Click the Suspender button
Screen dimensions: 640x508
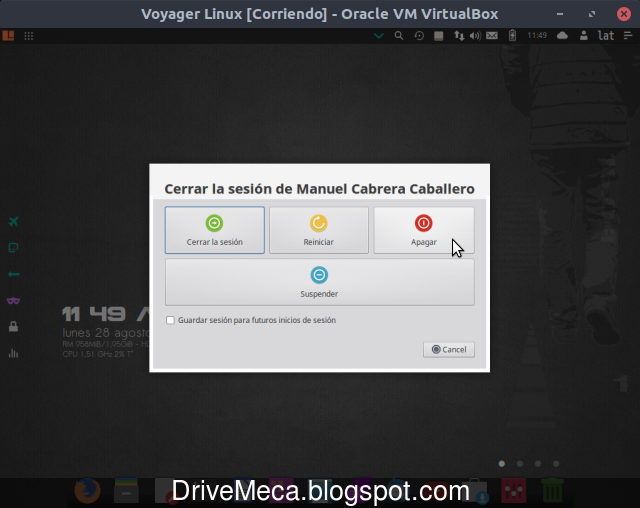(x=320, y=282)
